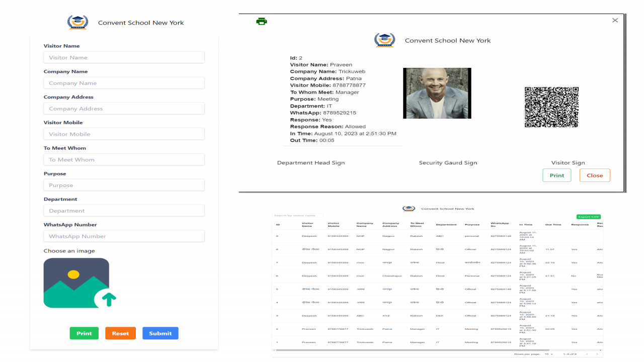This screenshot has width=644, height=362.
Task: Close the visitor pass with the X icon
Action: [615, 20]
